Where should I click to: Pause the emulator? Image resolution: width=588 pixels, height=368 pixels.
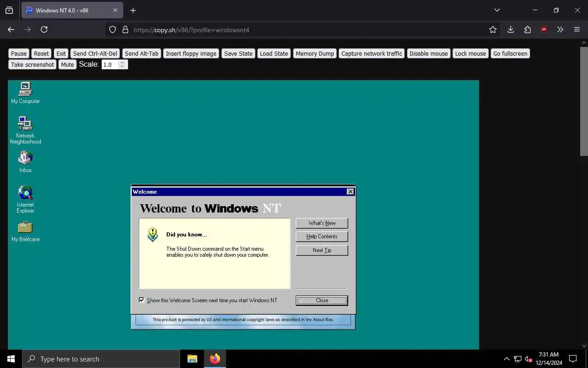click(19, 53)
